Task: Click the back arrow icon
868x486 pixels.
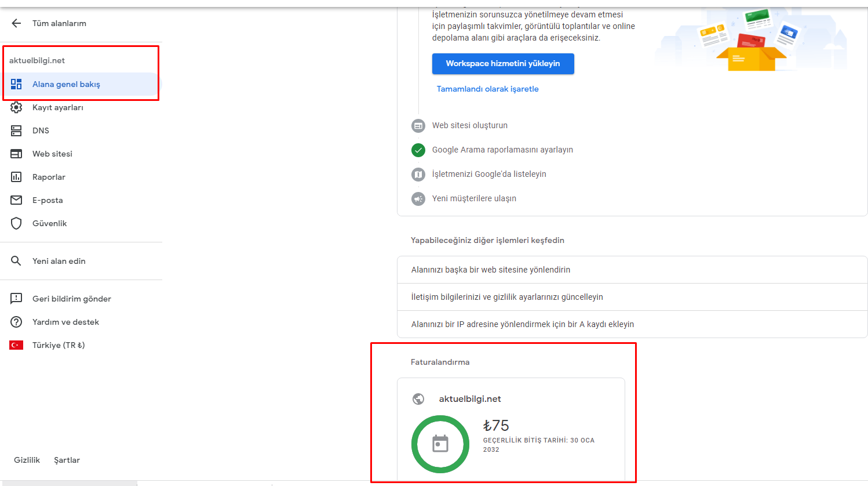Action: click(x=16, y=23)
